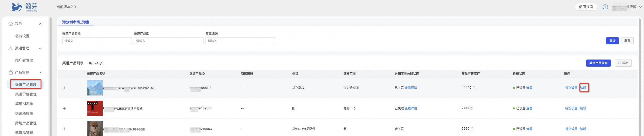Collapse the 我的 menu section

tap(40, 24)
